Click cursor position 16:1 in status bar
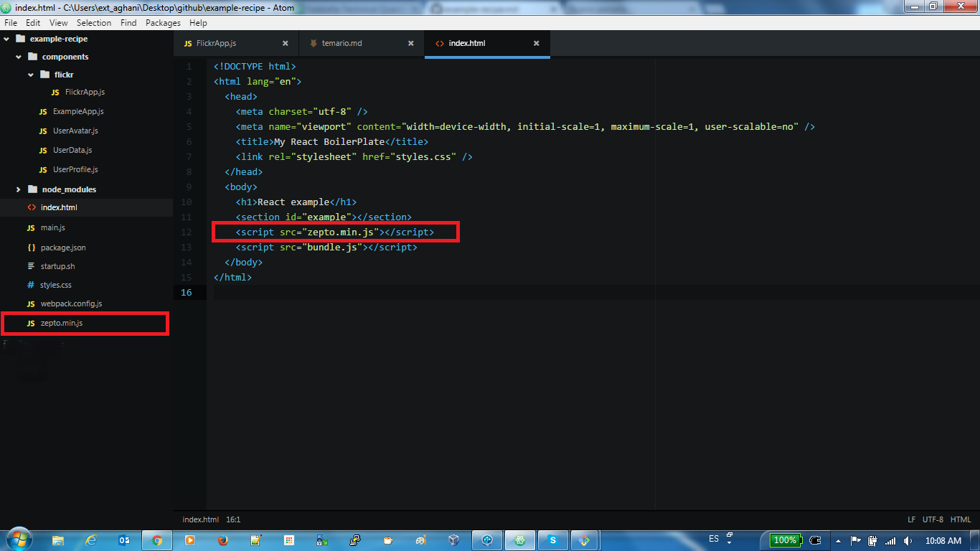The width and height of the screenshot is (980, 551). coord(233,519)
